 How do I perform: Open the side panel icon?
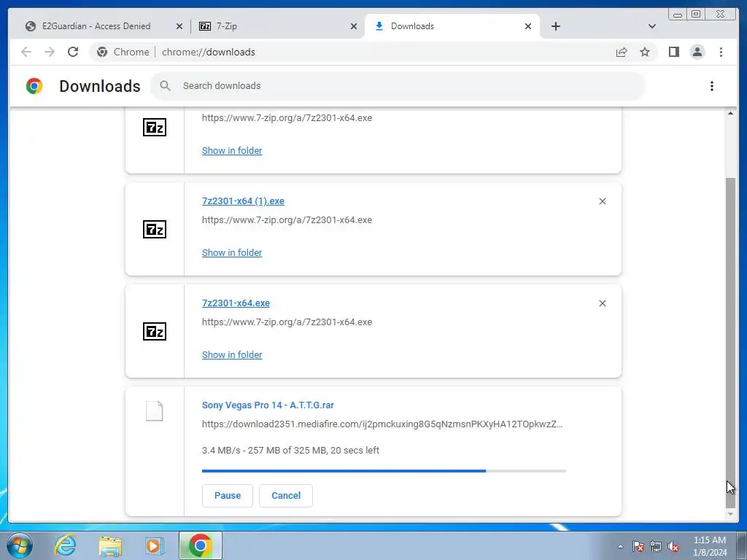[673, 52]
